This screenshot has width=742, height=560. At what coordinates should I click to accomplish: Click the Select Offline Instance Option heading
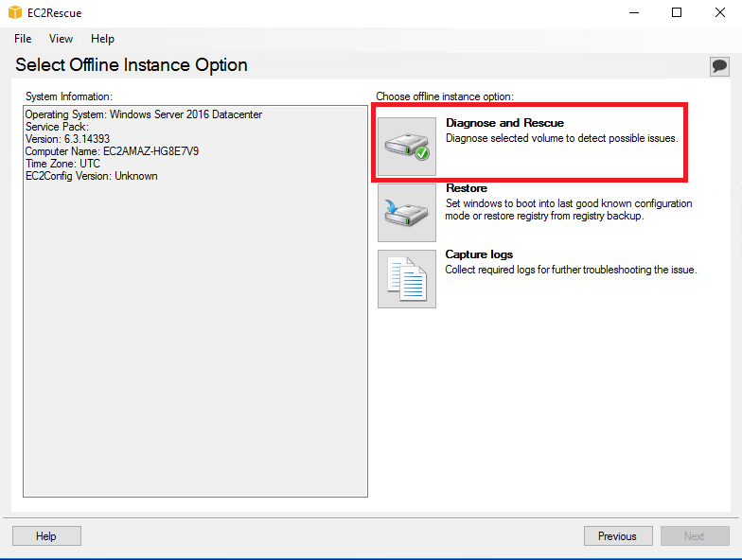[x=131, y=64]
